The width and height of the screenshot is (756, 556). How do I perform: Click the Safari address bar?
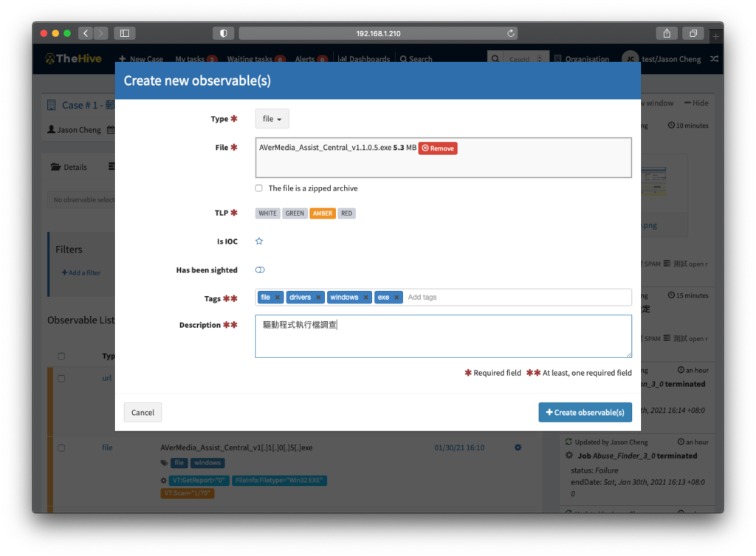(x=378, y=33)
